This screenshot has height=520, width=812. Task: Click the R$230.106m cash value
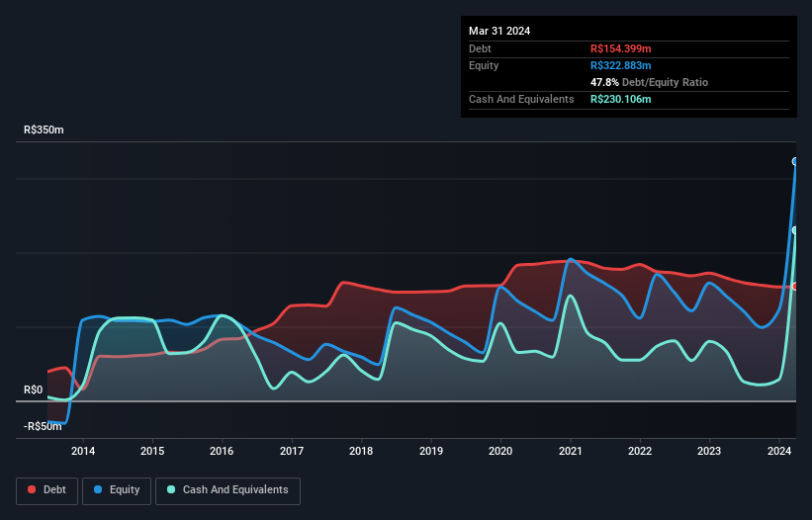click(620, 99)
